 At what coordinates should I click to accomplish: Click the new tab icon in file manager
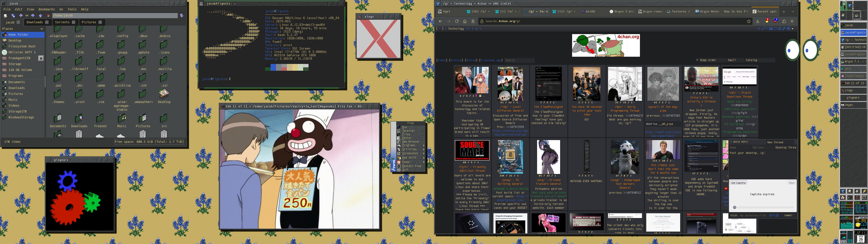click(x=5, y=16)
